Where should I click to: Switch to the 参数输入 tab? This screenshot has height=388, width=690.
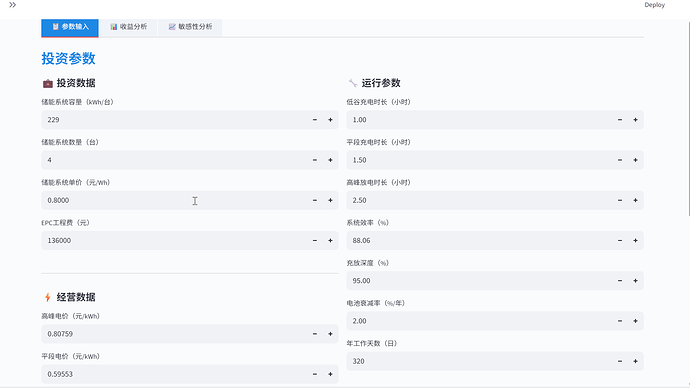coord(70,27)
